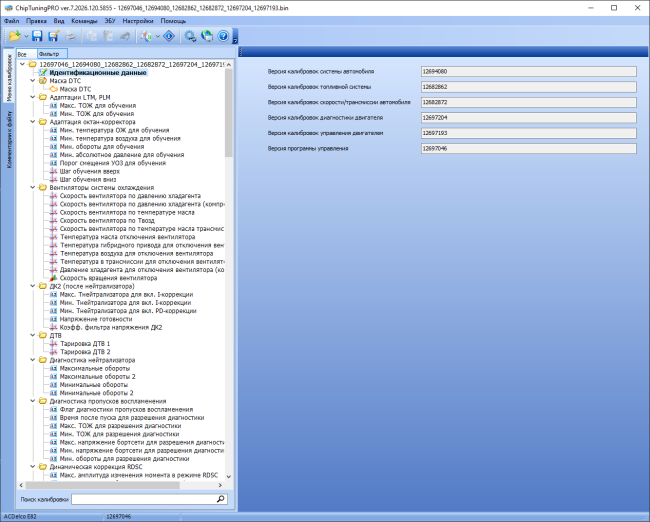Switch to the Фильтр tab
Screen dimensions: 650x522
click(x=52, y=54)
